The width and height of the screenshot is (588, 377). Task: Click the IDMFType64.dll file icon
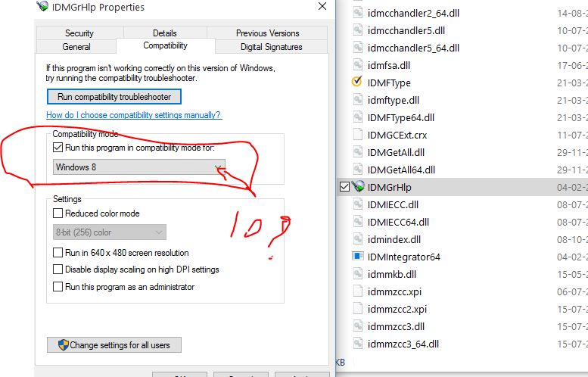click(358, 117)
